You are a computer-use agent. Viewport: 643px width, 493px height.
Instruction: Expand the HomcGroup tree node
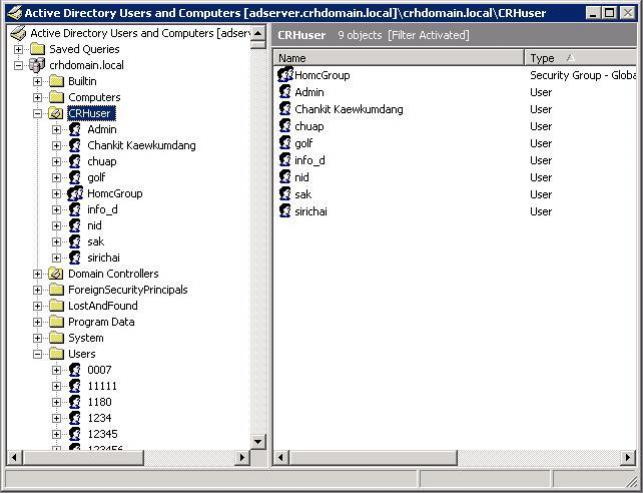coord(56,194)
